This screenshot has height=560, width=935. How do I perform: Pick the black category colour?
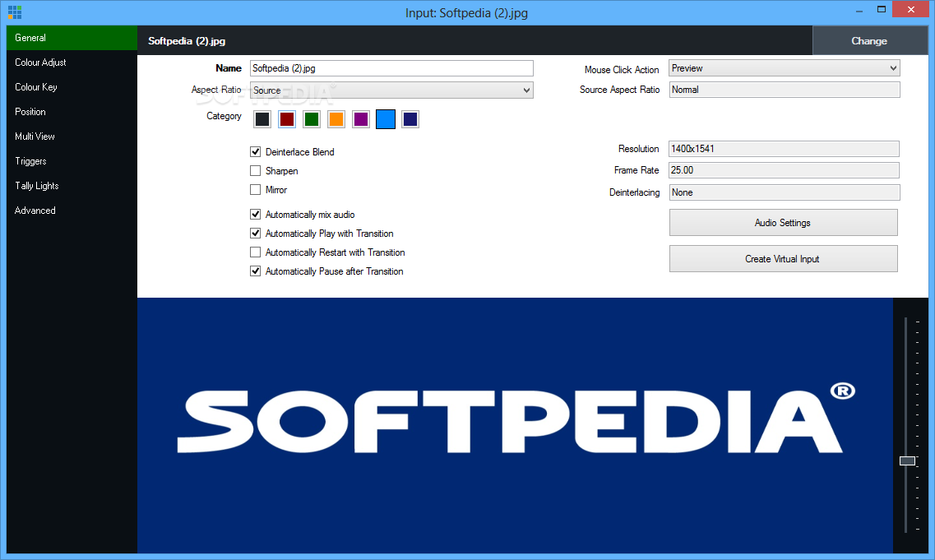point(262,119)
